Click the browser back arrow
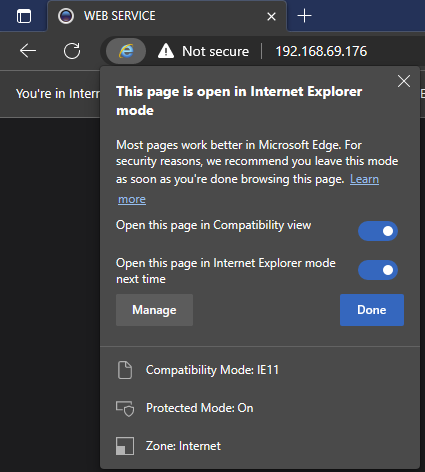 tap(28, 51)
